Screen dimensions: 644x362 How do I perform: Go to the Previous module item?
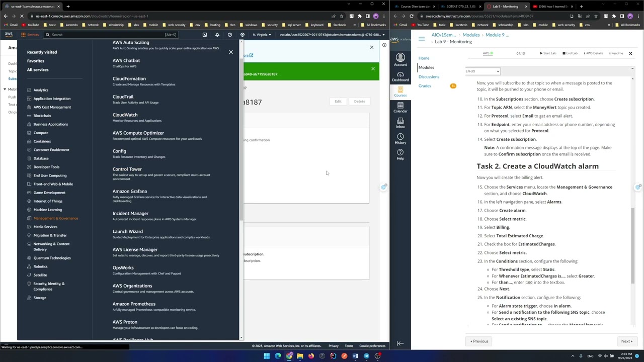[479, 341]
